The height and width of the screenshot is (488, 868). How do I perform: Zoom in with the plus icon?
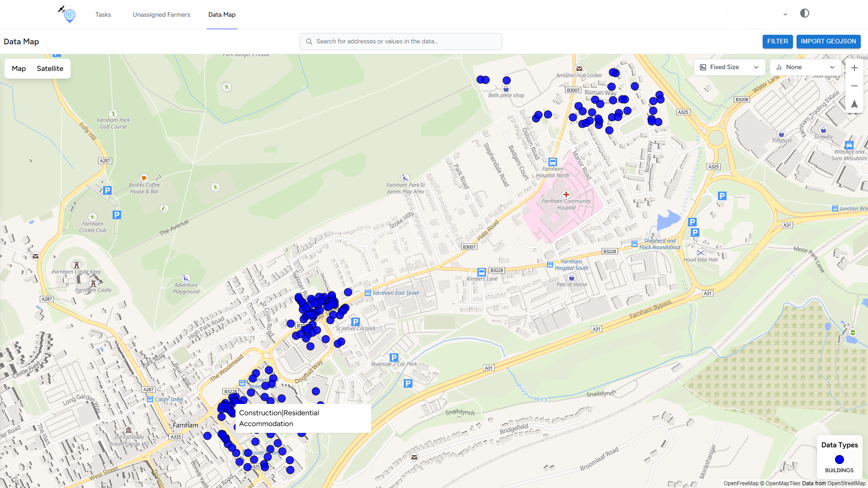click(x=854, y=68)
